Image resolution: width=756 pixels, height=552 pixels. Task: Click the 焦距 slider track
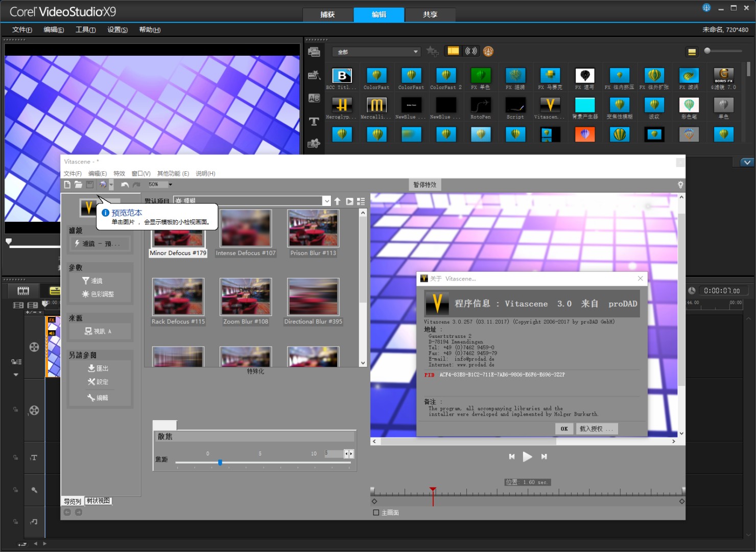pyautogui.click(x=263, y=463)
